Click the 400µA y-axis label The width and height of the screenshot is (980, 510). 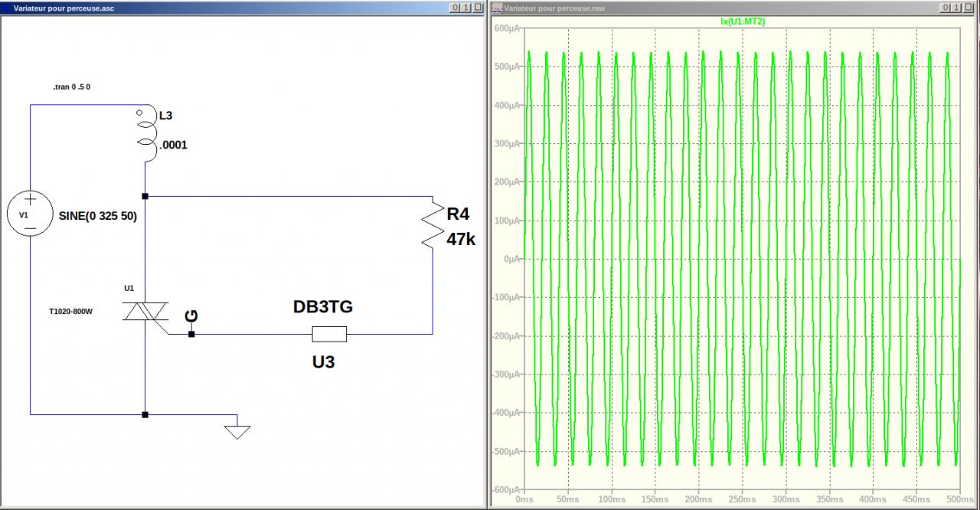point(507,105)
